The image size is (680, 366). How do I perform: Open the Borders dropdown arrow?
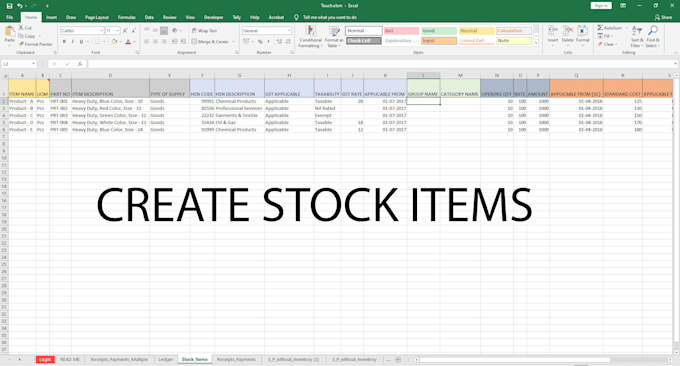[x=104, y=42]
